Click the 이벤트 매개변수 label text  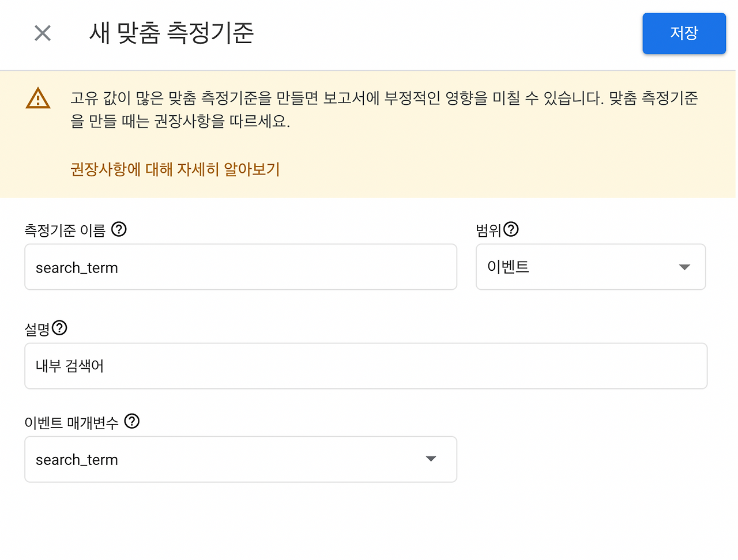pyautogui.click(x=71, y=422)
